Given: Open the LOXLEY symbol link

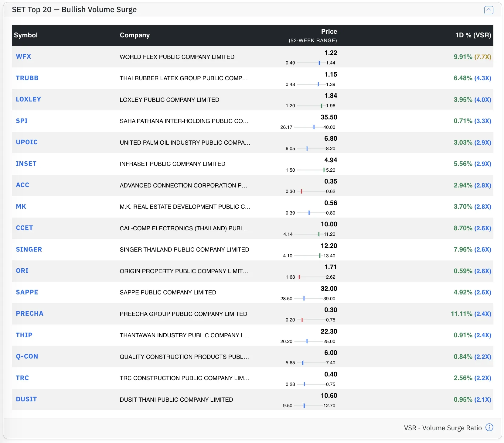Looking at the screenshot, I should (28, 99).
